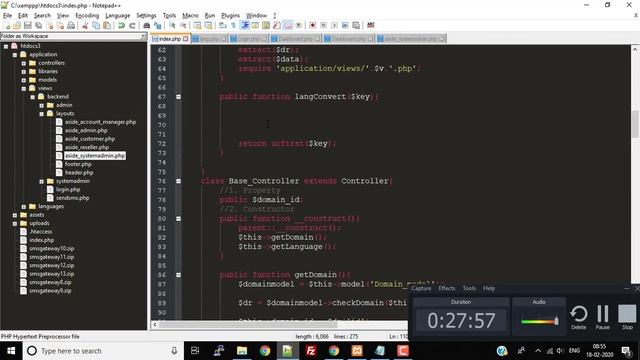Print the document using the printer icon
The image size is (640, 360).
[71, 25]
